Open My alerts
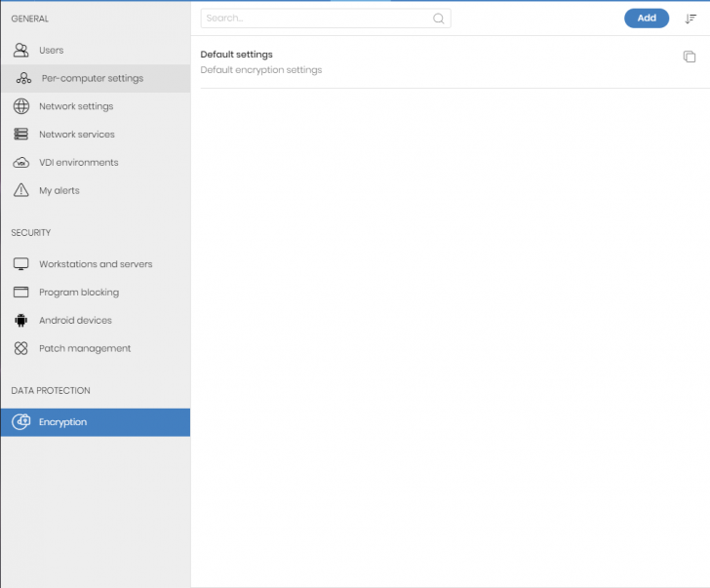Viewport: 710px width, 588px height. pyautogui.click(x=96, y=190)
